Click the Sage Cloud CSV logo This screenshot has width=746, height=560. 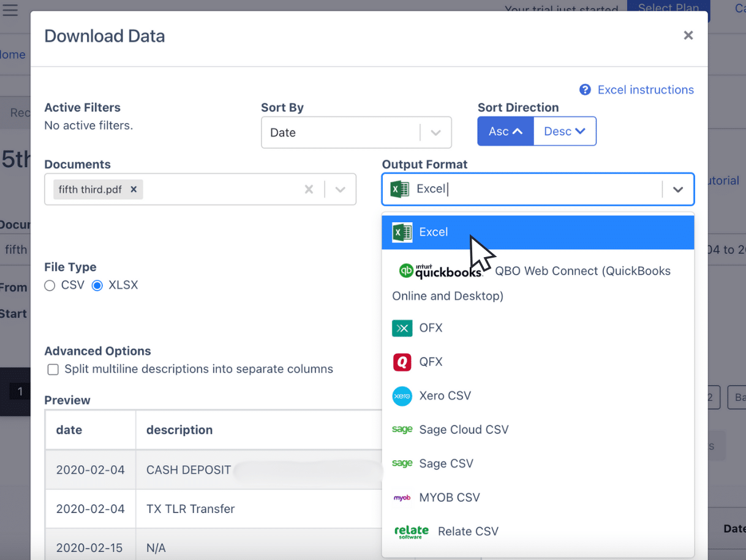point(402,430)
